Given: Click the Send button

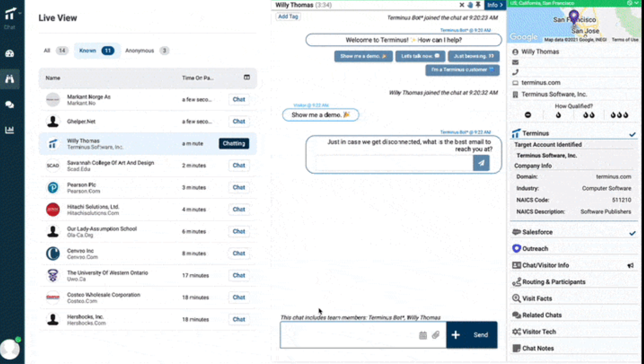Looking at the screenshot, I should (x=480, y=335).
